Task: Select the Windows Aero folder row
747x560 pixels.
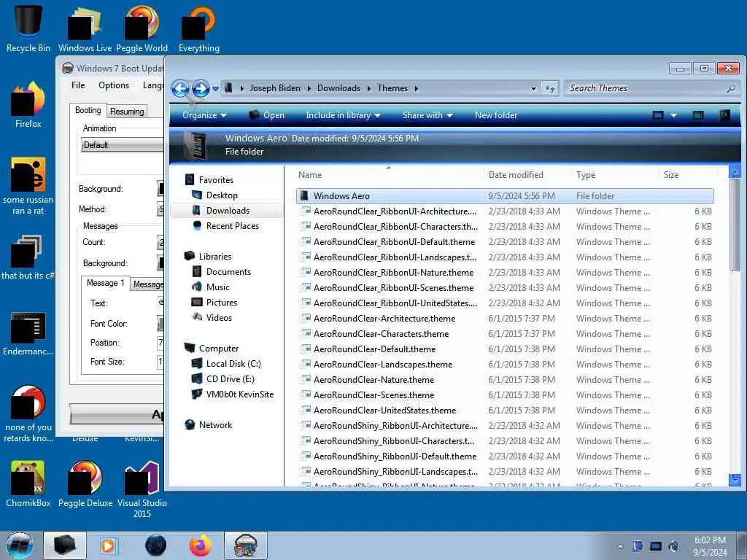Action: (505, 195)
